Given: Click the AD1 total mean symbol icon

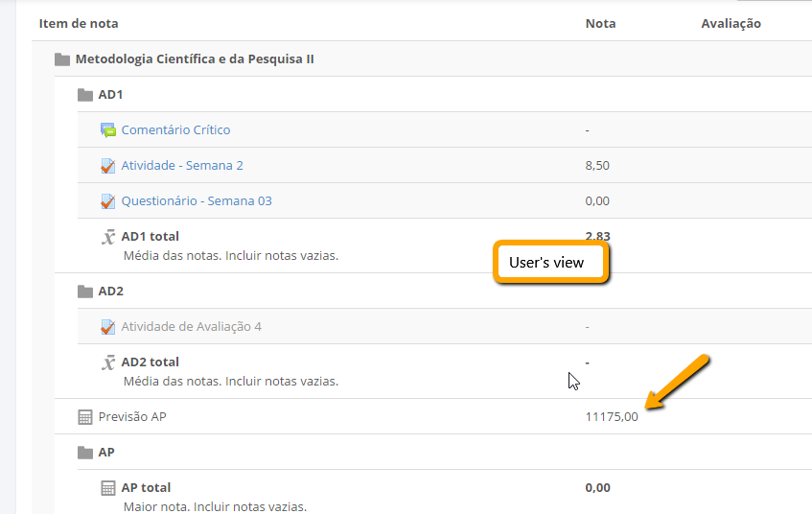Looking at the screenshot, I should (107, 237).
